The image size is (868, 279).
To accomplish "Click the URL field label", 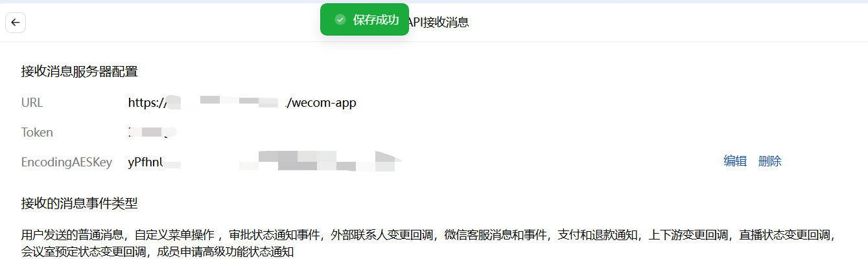I will pyautogui.click(x=32, y=102).
